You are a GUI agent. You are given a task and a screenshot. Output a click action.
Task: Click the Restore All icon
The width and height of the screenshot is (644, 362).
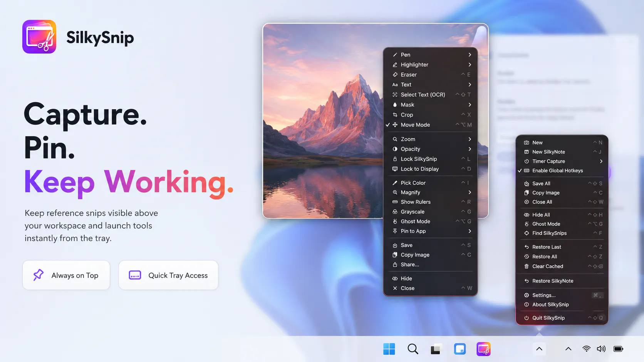tap(527, 257)
